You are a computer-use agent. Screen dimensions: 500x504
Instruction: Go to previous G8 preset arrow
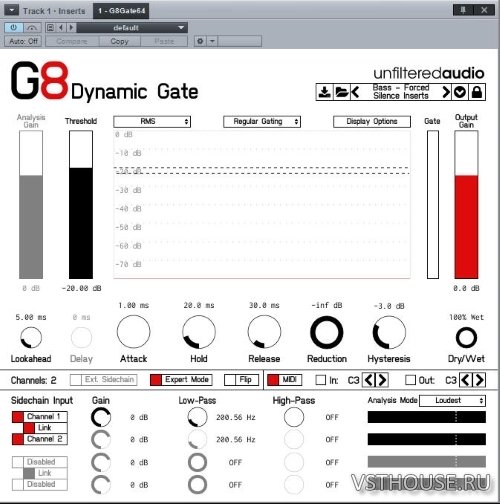[355, 92]
